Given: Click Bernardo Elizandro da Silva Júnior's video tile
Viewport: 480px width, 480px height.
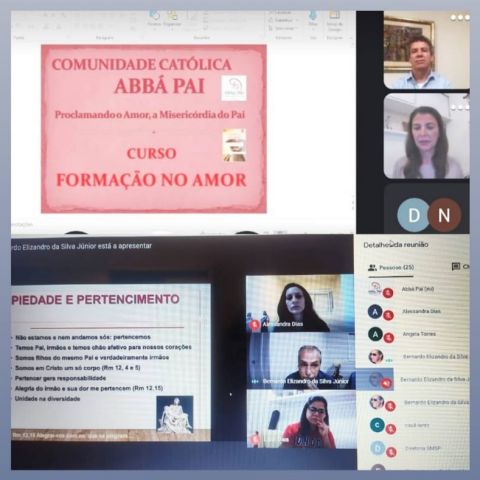Looking at the screenshot, I should tap(302, 362).
